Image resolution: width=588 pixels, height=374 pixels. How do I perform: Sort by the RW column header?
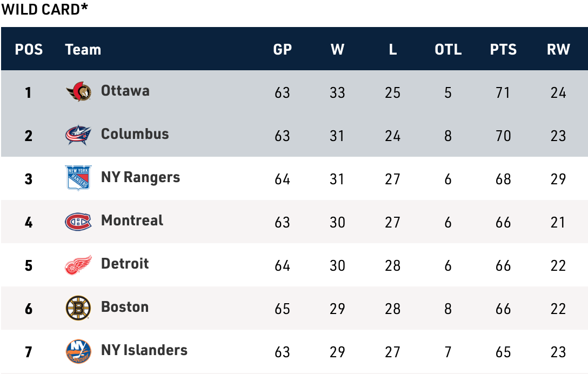558,50
